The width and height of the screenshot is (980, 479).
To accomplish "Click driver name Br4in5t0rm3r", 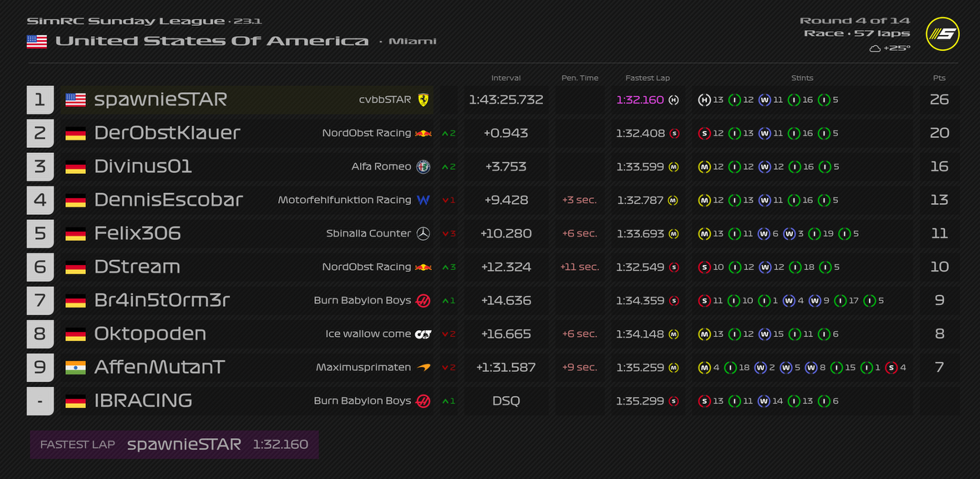I will click(162, 300).
